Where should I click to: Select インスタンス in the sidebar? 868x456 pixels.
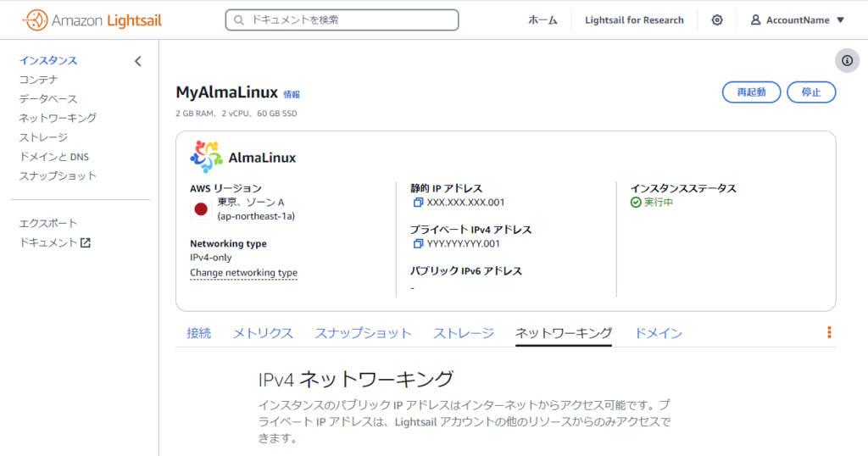pos(48,60)
